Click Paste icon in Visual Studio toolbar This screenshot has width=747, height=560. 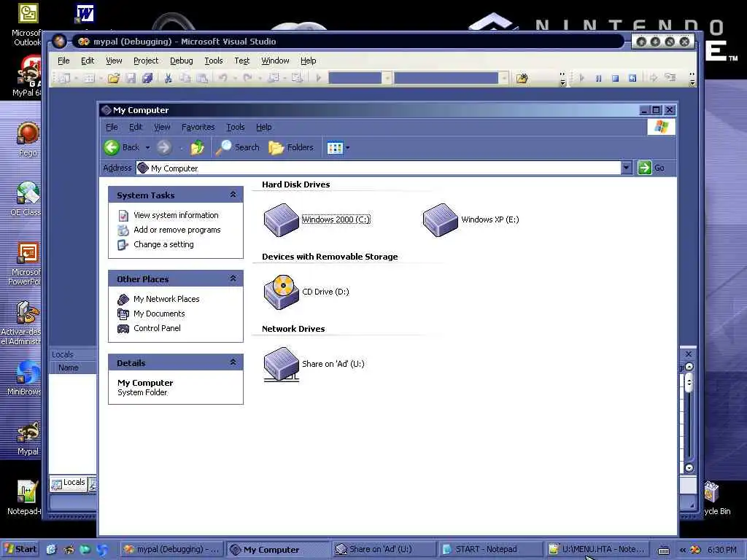(x=202, y=78)
